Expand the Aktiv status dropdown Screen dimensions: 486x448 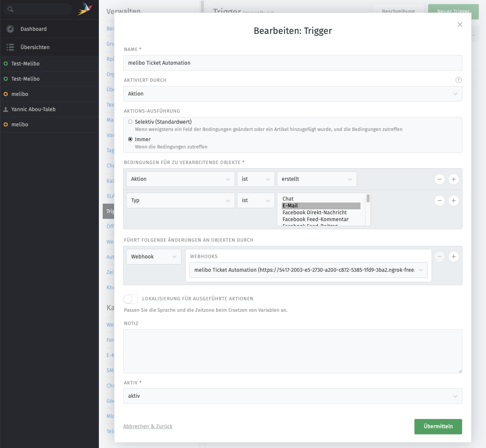(x=292, y=396)
